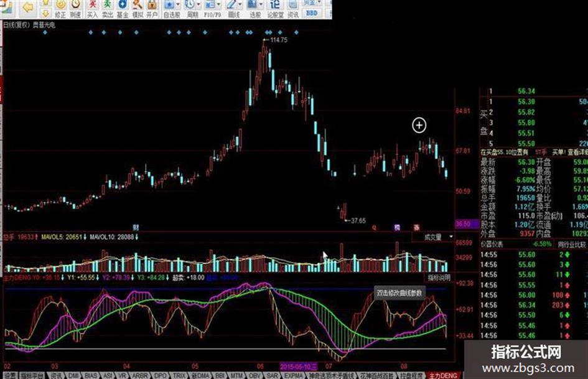The height and width of the screenshot is (379, 588).
Task: Select the 56.34 sell-one price row
Action: pyautogui.click(x=534, y=91)
